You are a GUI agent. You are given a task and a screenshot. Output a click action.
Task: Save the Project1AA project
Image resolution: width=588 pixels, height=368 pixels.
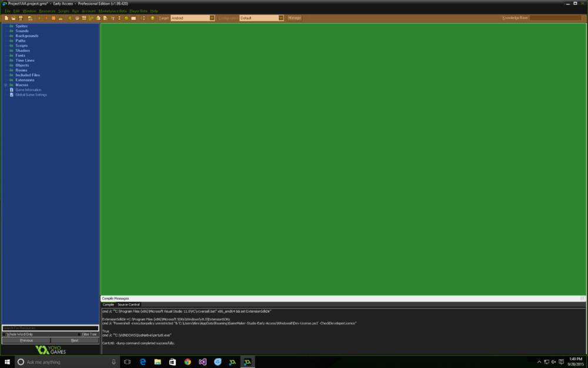point(20,18)
